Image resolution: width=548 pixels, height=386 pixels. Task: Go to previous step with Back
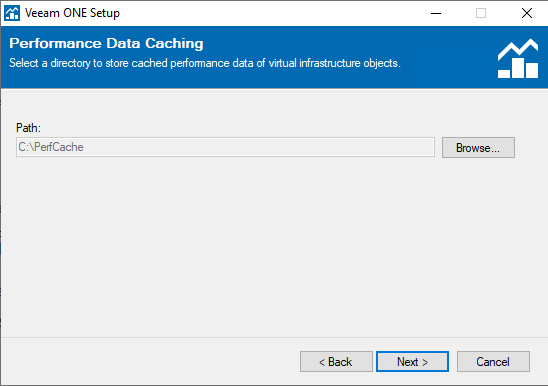click(x=336, y=362)
